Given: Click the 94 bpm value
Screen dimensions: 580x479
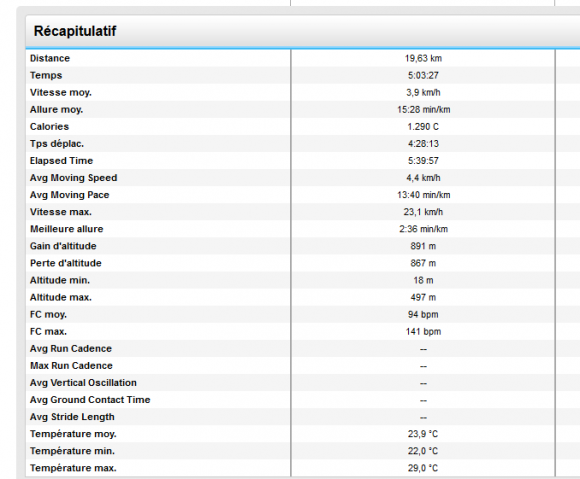Looking at the screenshot, I should [x=423, y=314].
